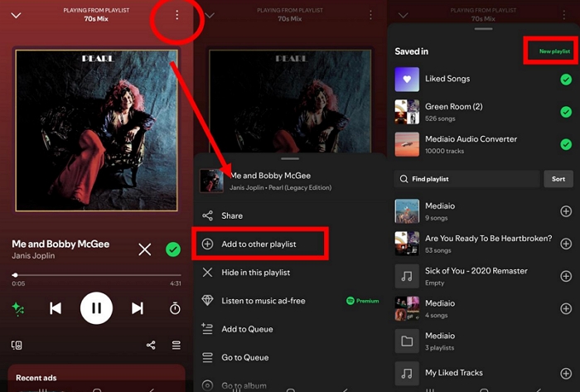Tap the song title Me and Bobby McGee on the player
The image size is (580, 392).
(x=60, y=244)
